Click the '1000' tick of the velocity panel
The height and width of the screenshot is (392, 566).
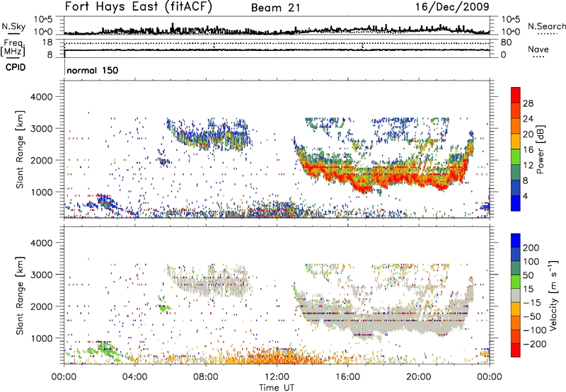(x=41, y=338)
